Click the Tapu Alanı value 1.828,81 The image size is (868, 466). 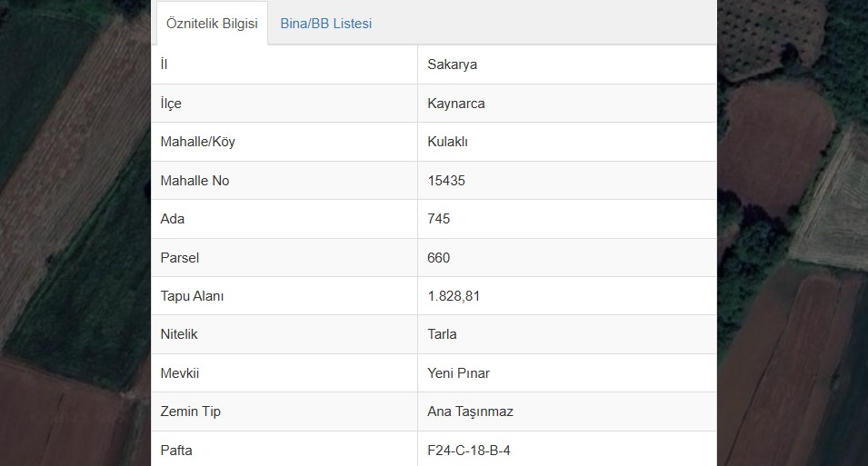point(454,296)
